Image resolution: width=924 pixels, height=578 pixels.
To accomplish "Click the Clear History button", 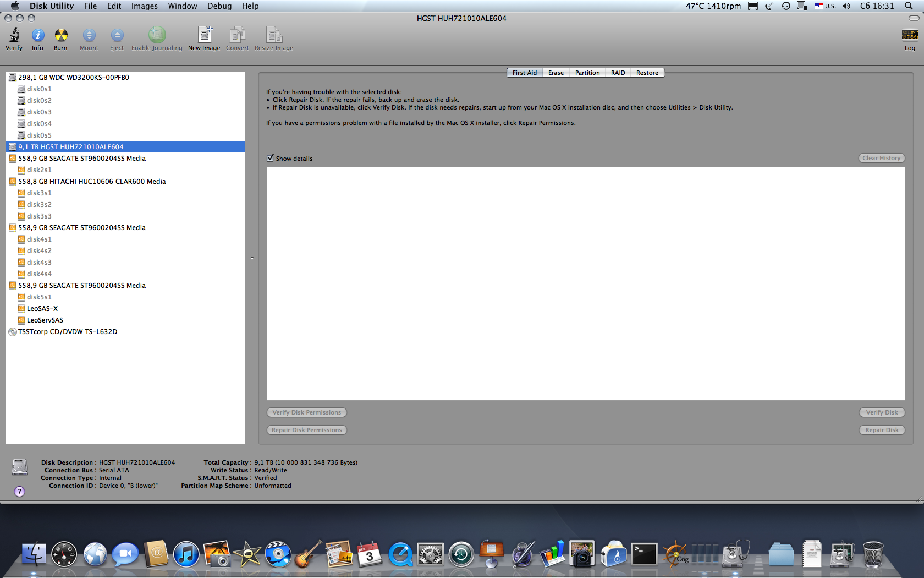I will click(x=882, y=158).
